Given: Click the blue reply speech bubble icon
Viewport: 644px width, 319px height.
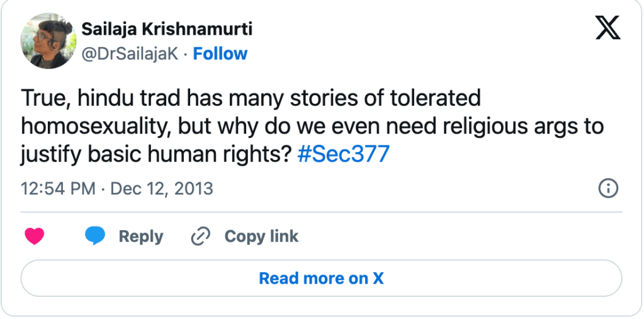Looking at the screenshot, I should pyautogui.click(x=95, y=236).
